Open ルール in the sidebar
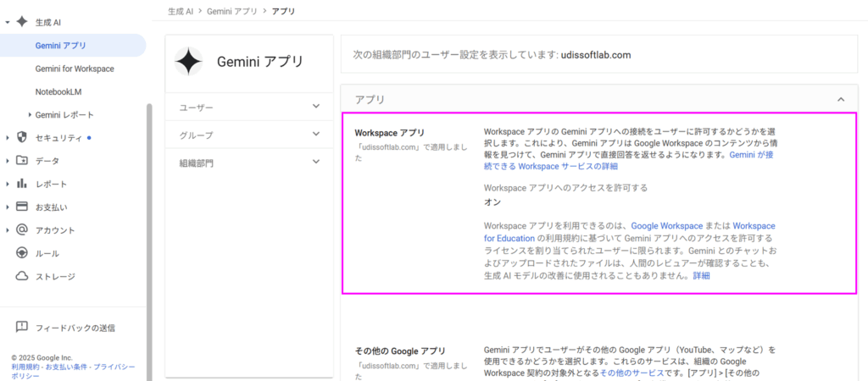The height and width of the screenshot is (381, 868). point(47,253)
